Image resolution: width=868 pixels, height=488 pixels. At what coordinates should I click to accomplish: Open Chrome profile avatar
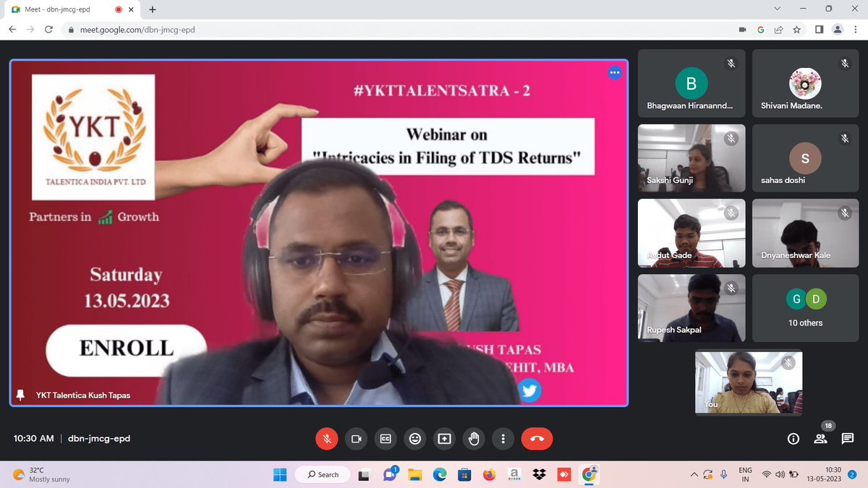[x=838, y=30]
